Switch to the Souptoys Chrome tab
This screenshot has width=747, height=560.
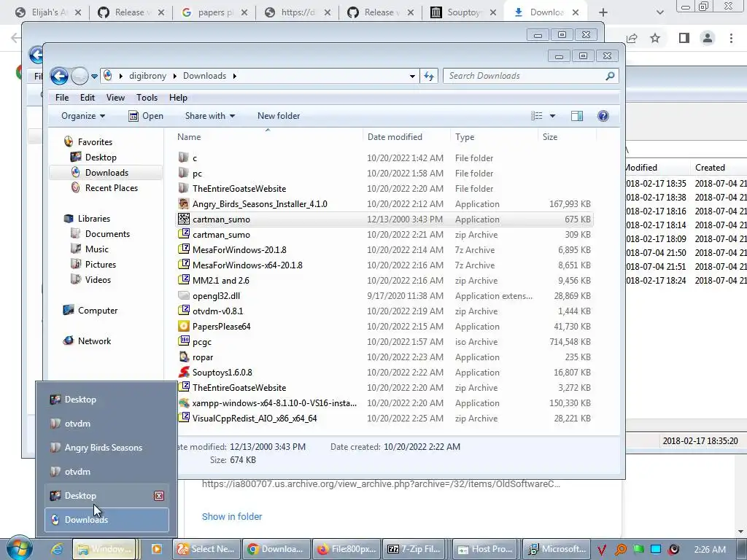tap(462, 12)
